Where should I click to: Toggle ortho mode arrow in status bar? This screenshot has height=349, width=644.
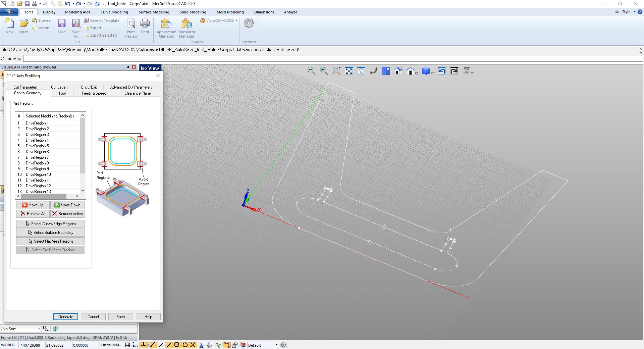[x=144, y=345]
